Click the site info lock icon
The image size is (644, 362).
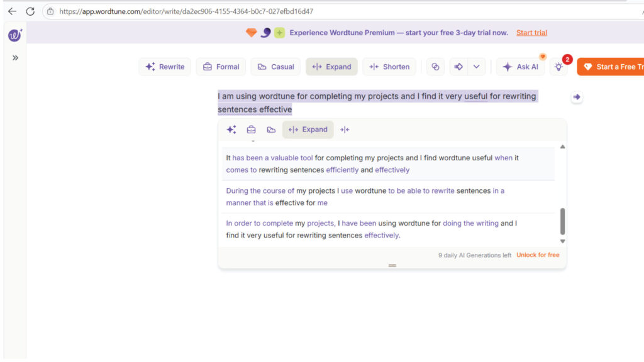pos(50,11)
